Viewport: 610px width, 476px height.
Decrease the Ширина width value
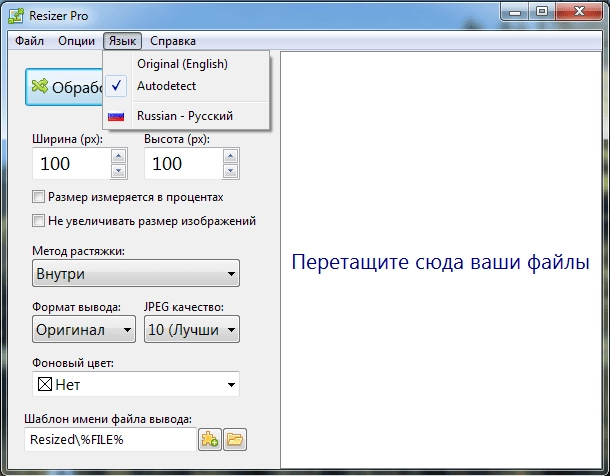pos(119,170)
